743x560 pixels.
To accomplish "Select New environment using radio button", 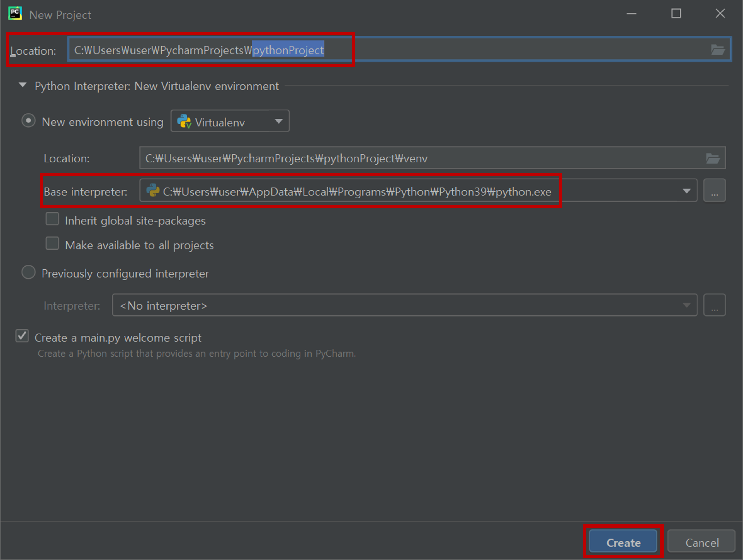I will (29, 121).
